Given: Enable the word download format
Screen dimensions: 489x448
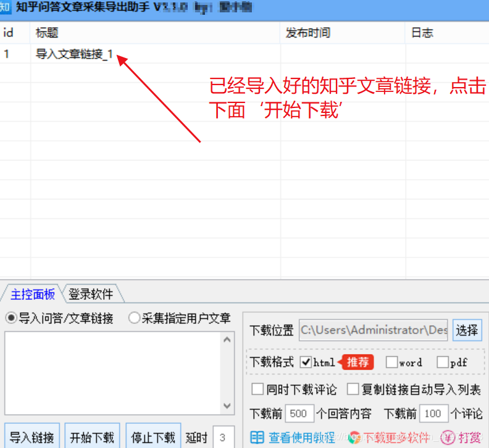Looking at the screenshot, I should click(x=391, y=362).
